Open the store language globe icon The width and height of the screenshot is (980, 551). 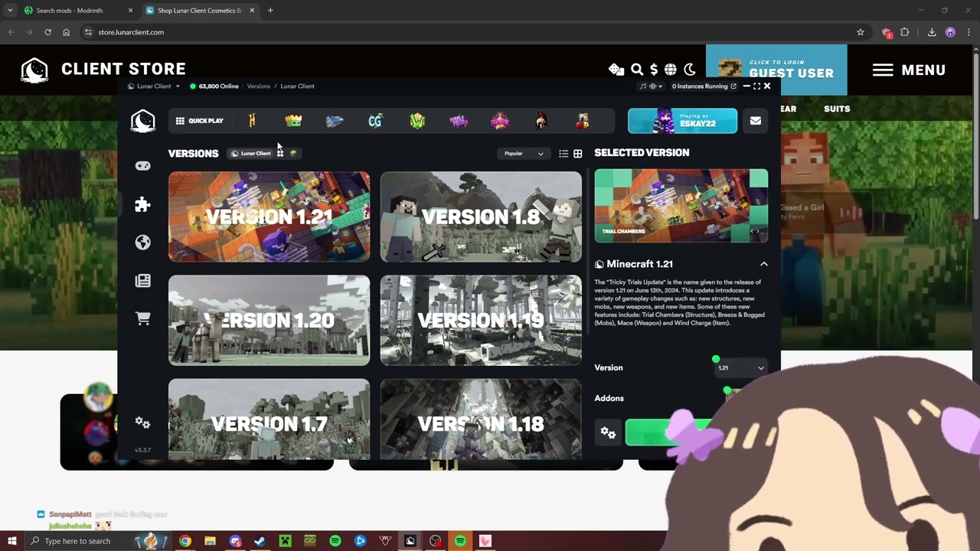[x=671, y=70]
